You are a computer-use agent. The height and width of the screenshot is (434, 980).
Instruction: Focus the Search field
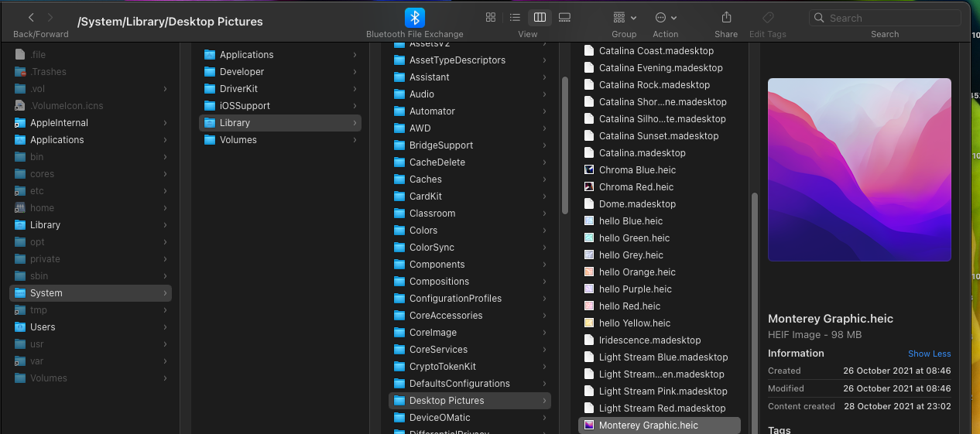tap(885, 18)
